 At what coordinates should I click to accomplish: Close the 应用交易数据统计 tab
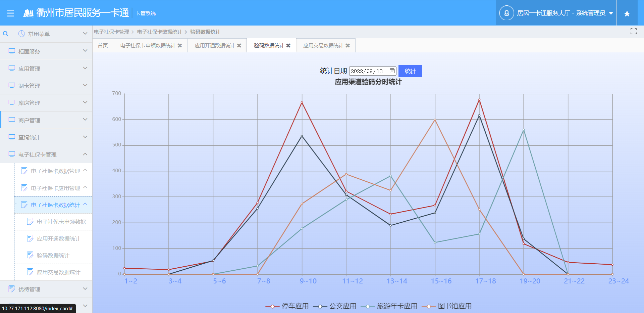coord(348,45)
